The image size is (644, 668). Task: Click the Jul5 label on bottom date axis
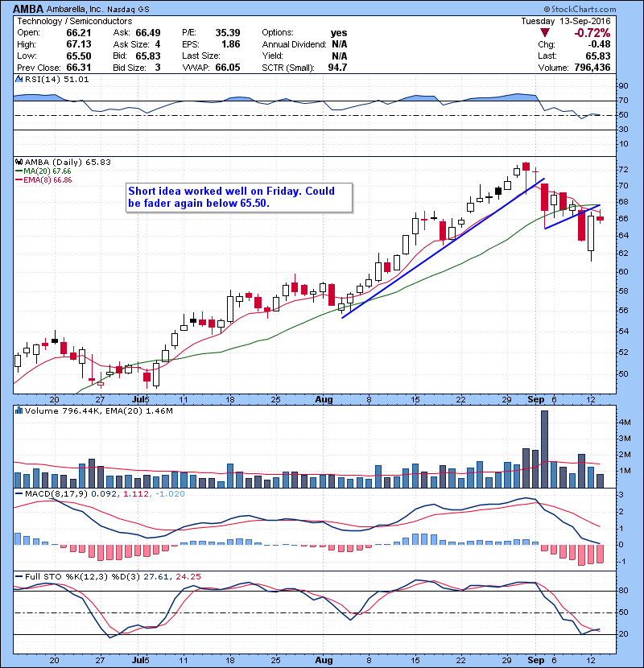point(141,660)
